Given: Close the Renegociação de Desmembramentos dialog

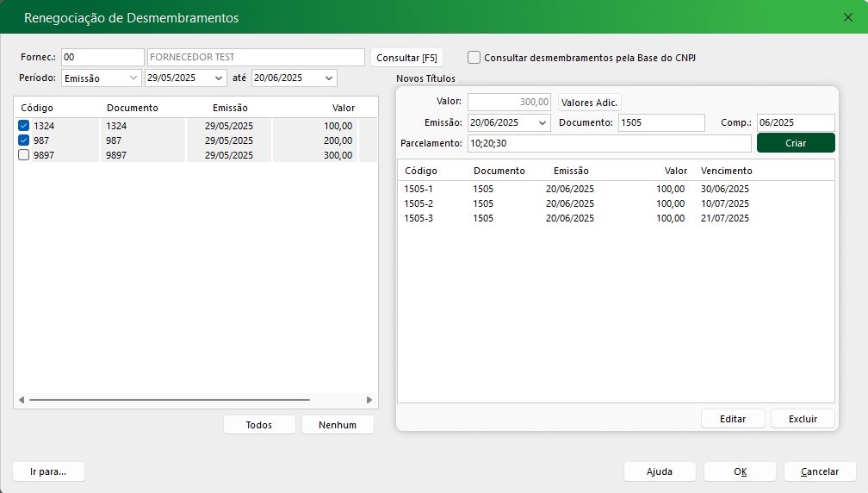Looking at the screenshot, I should 847,17.
